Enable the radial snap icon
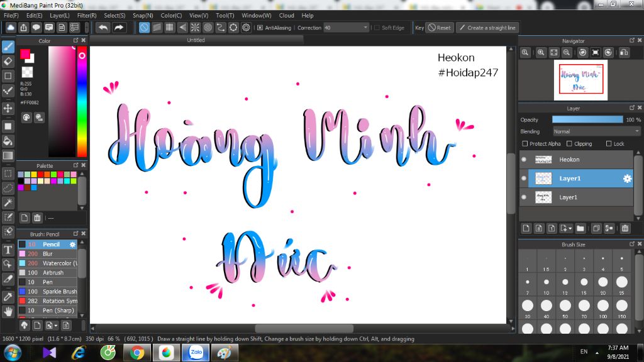The image size is (644, 362). click(x=195, y=28)
